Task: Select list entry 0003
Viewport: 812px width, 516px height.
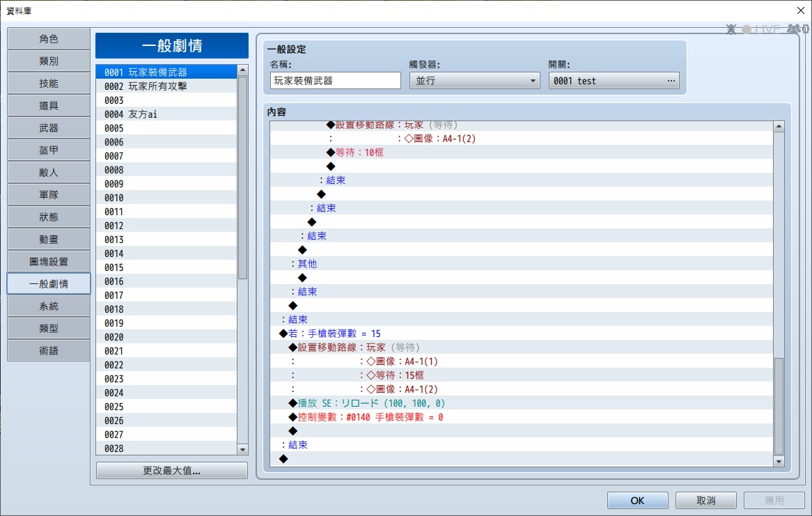Action: 166,100
